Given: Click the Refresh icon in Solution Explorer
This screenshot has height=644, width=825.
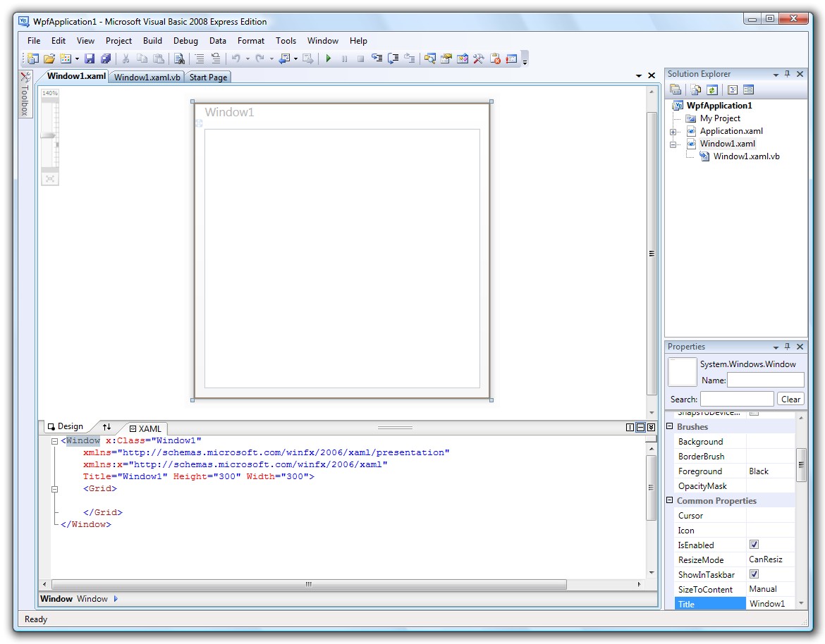Looking at the screenshot, I should click(712, 90).
